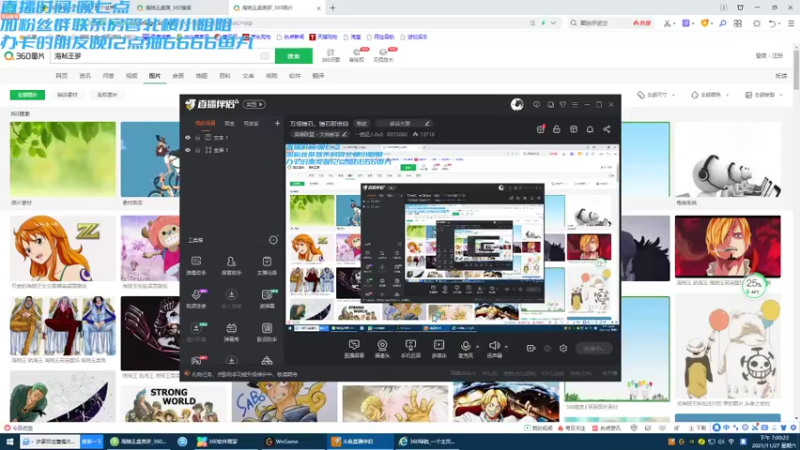Open the 网页 tab on 360 search
The width and height of the screenshot is (800, 450).
coord(61,76)
